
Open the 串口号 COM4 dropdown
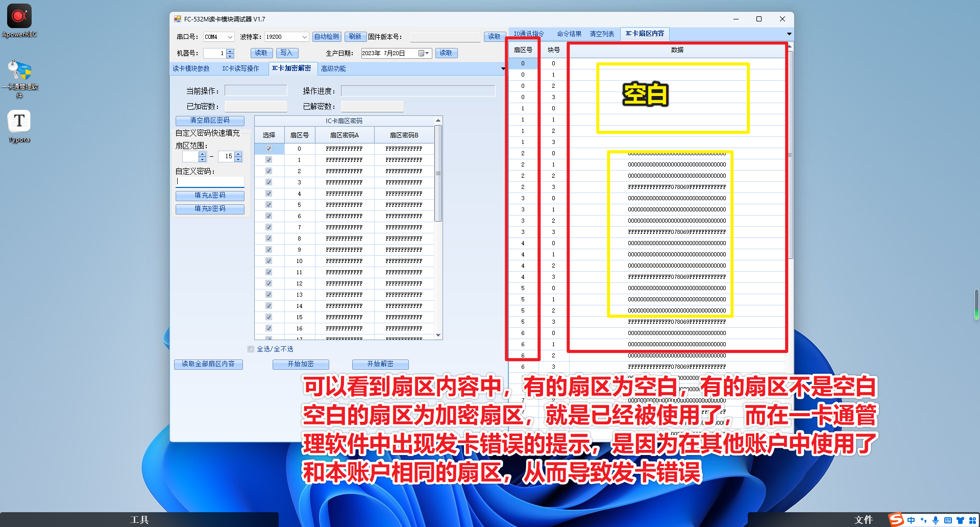[230, 37]
